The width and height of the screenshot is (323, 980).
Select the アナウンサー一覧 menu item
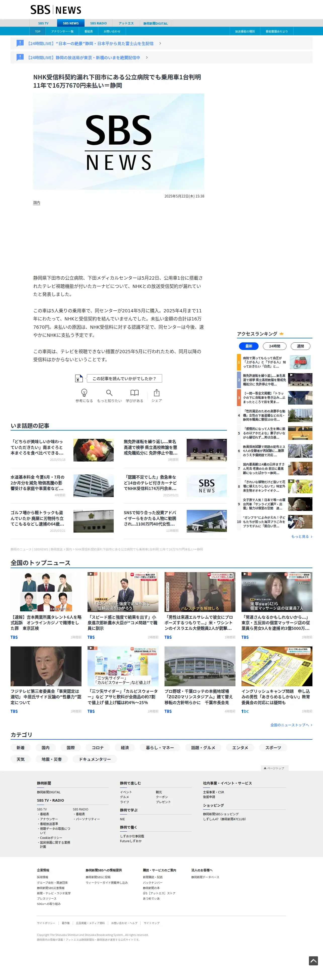62,31
